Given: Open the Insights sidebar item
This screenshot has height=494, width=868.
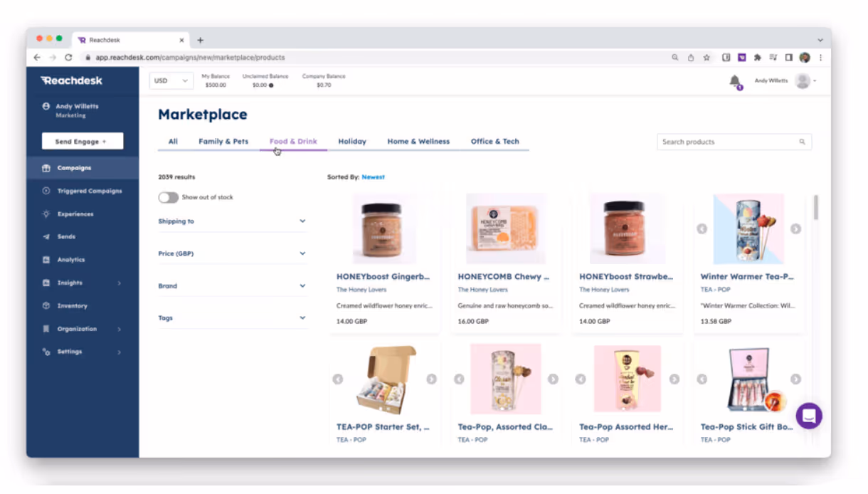Looking at the screenshot, I should (x=83, y=283).
